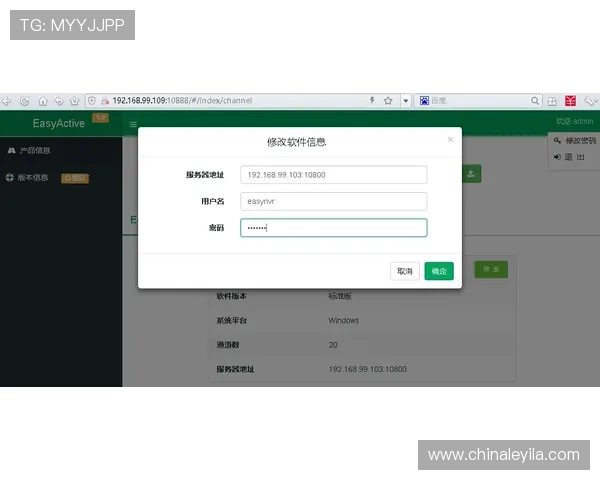Open the browser grid apps icon
Image resolution: width=600 pixels, height=480 pixels.
click(552, 101)
